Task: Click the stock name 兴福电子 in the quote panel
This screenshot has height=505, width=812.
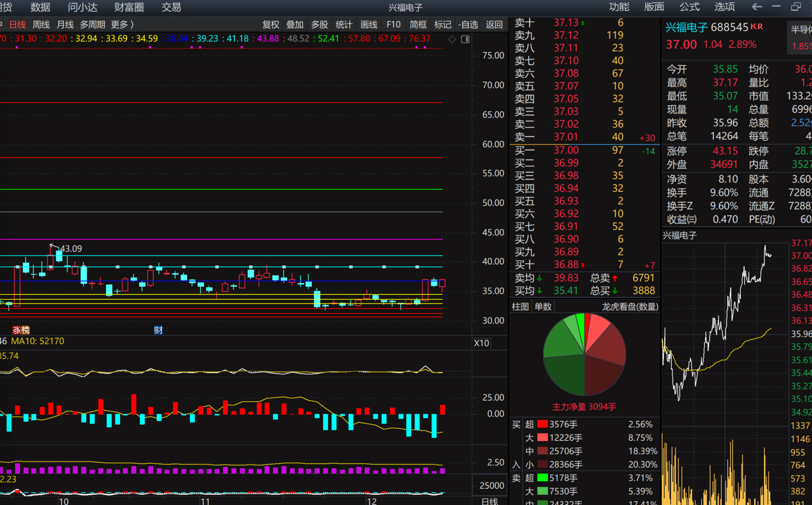Action: pos(687,27)
